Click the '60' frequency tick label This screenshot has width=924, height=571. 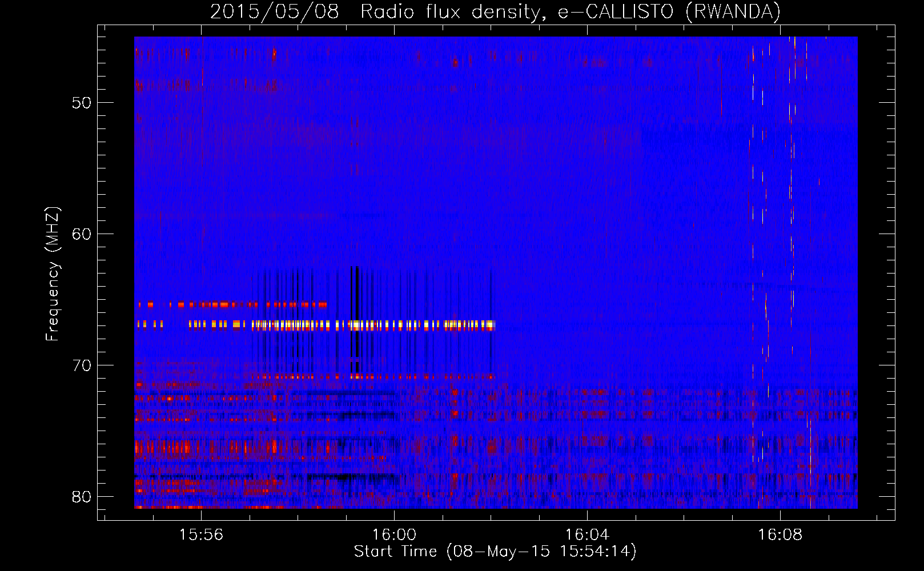point(82,234)
